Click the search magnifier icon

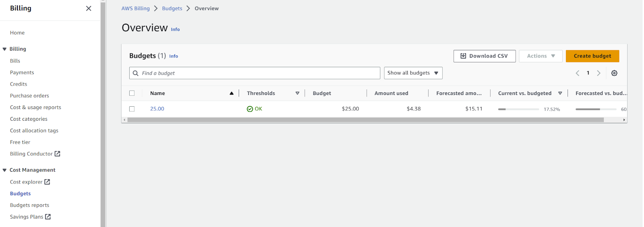click(136, 73)
